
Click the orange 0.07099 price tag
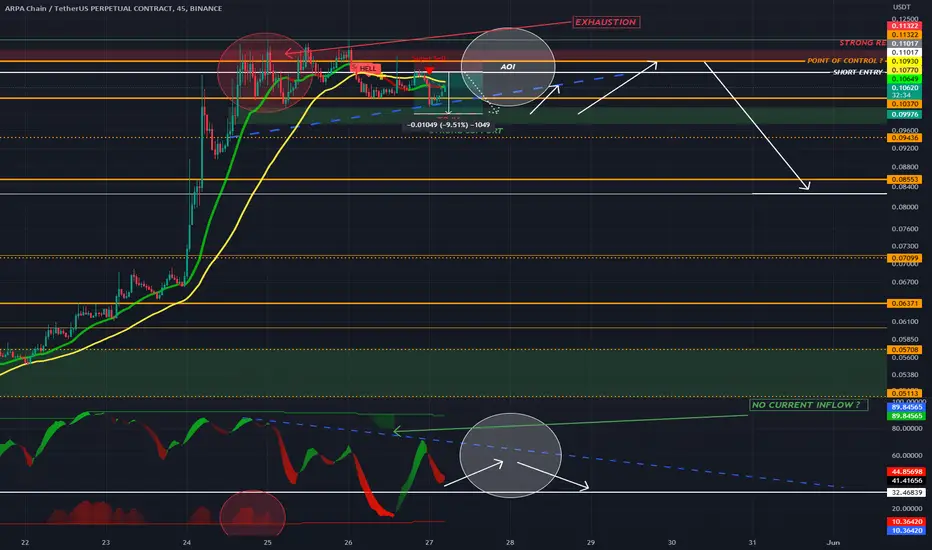[x=905, y=258]
